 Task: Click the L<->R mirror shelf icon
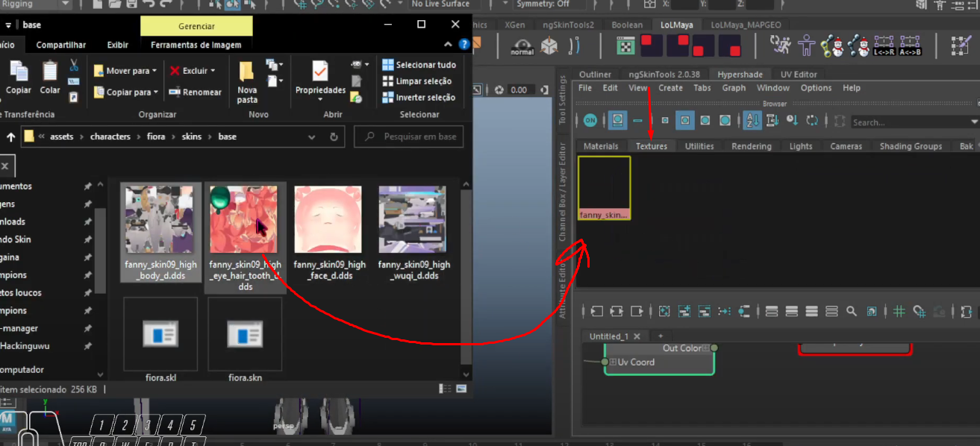click(884, 46)
